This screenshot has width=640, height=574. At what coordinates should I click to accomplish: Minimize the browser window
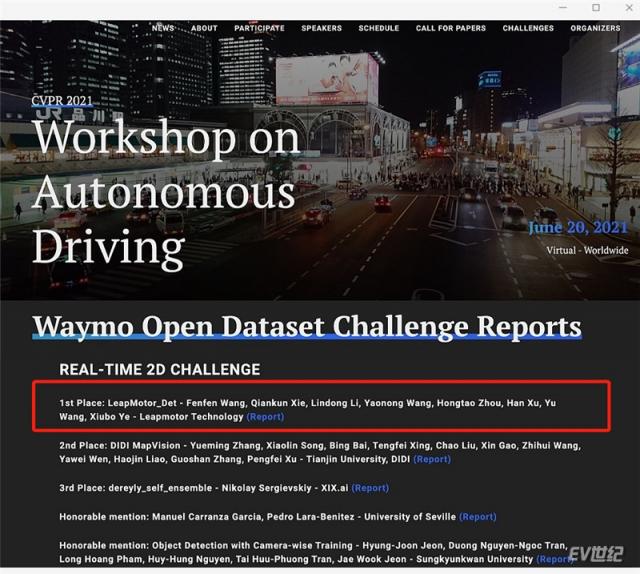coord(563,7)
